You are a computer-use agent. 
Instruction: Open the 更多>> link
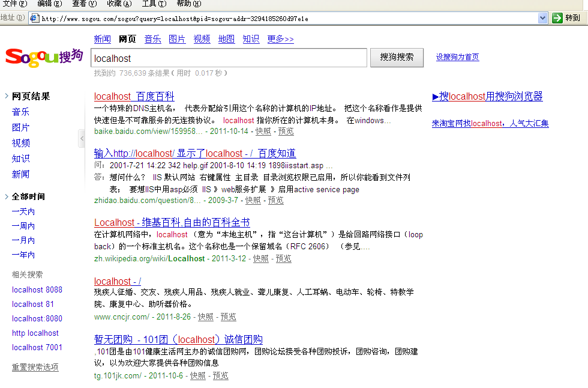coord(281,39)
